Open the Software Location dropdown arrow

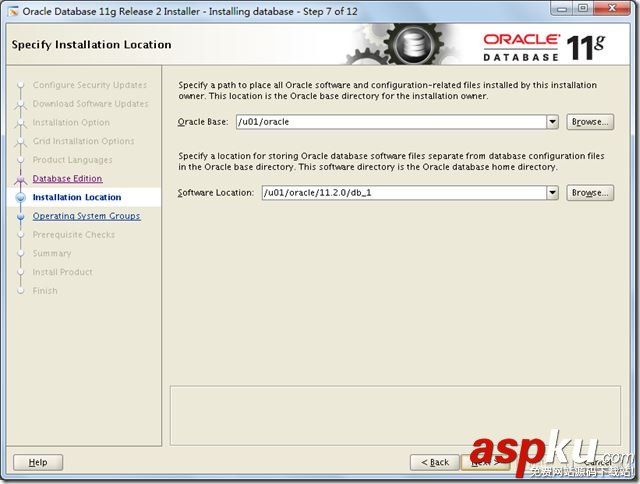tap(552, 193)
